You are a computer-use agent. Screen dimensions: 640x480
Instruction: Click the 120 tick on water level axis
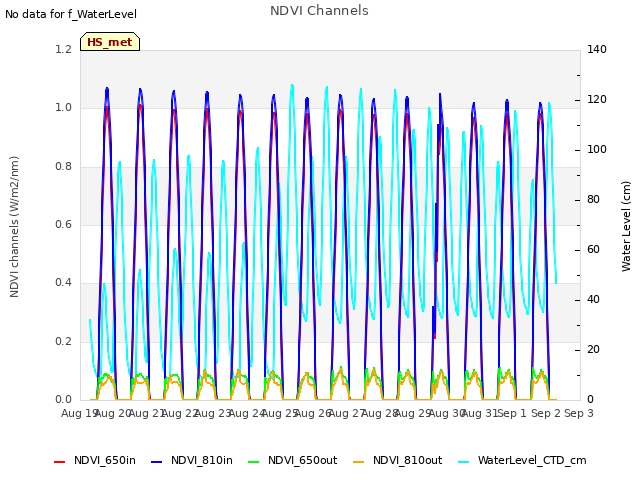[597, 100]
